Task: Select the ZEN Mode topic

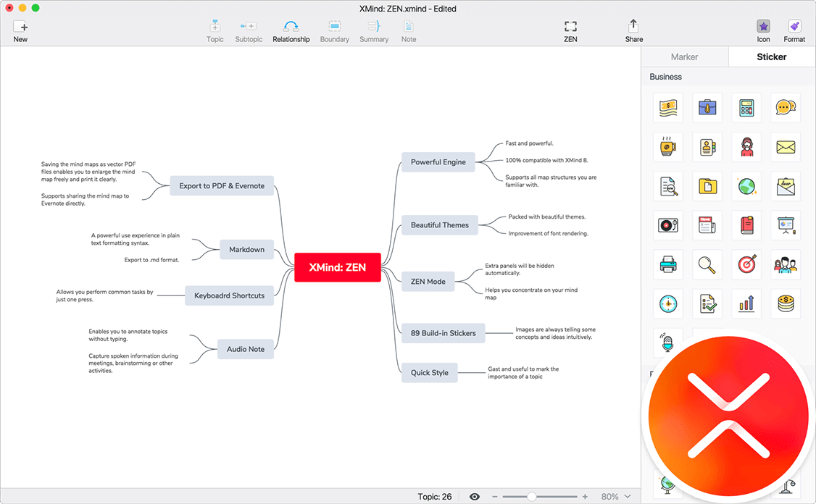Action: tap(428, 282)
